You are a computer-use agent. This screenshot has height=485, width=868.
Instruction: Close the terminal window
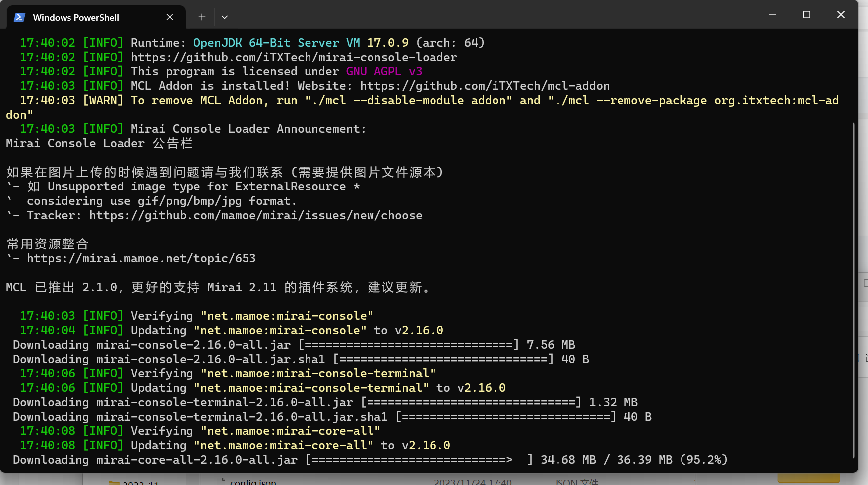click(841, 15)
